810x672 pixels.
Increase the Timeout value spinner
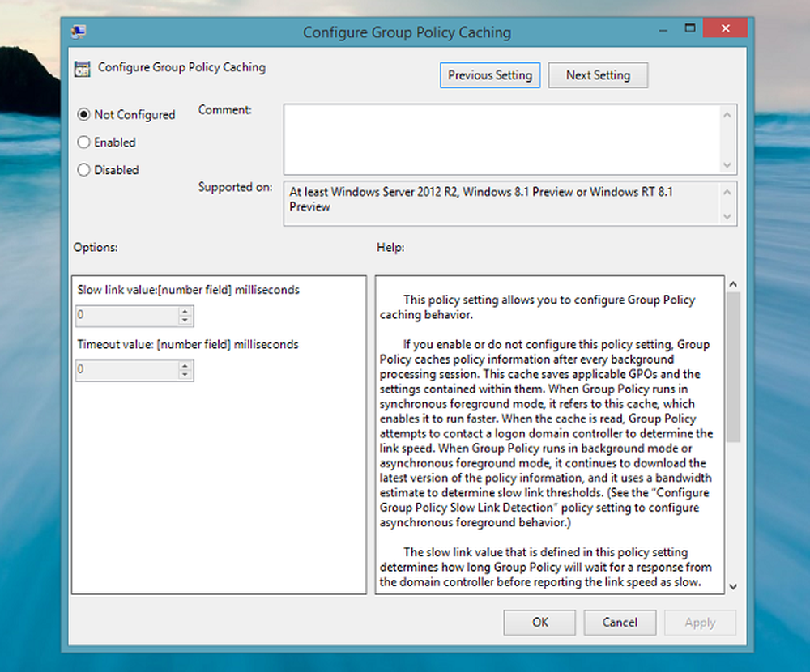click(186, 365)
